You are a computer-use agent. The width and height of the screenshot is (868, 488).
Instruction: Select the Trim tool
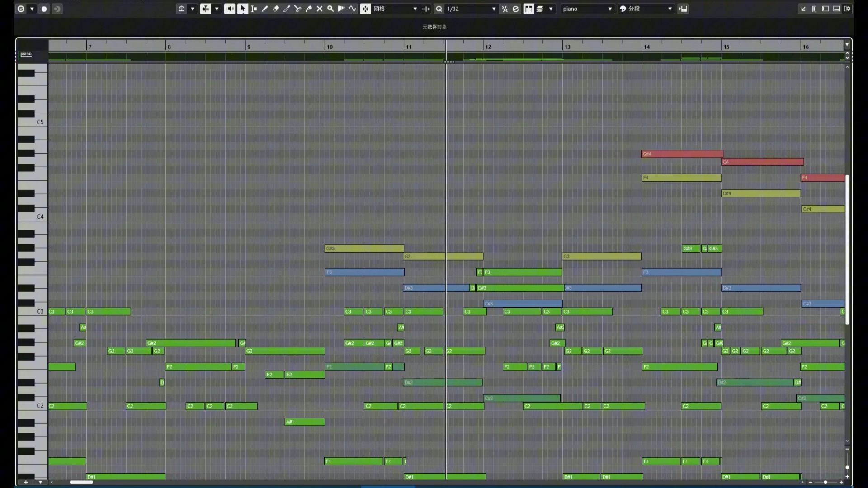287,9
